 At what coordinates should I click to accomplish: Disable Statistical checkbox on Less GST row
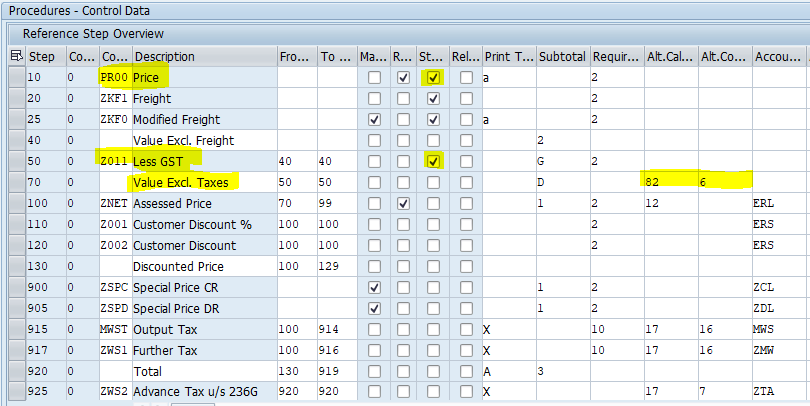click(432, 161)
